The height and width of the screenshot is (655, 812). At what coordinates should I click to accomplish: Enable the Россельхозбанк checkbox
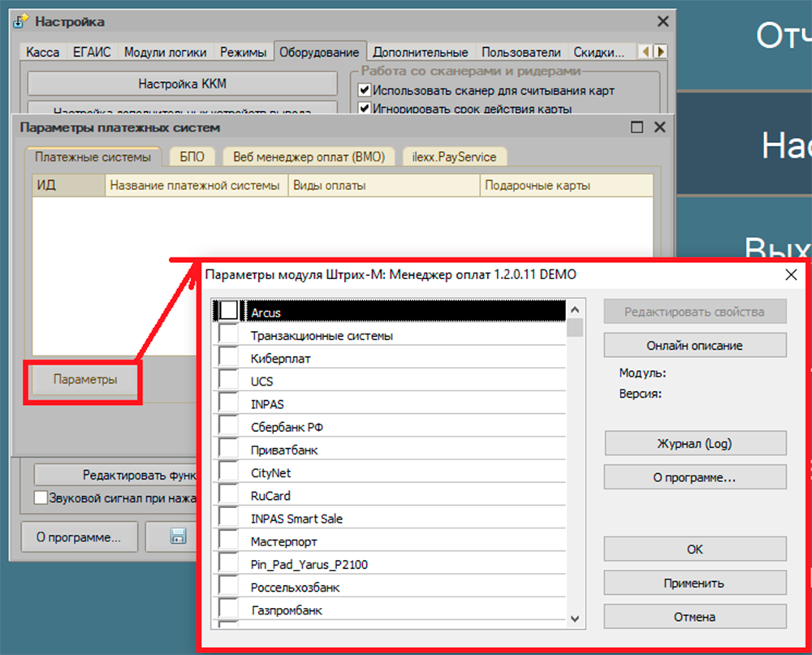[x=228, y=586]
